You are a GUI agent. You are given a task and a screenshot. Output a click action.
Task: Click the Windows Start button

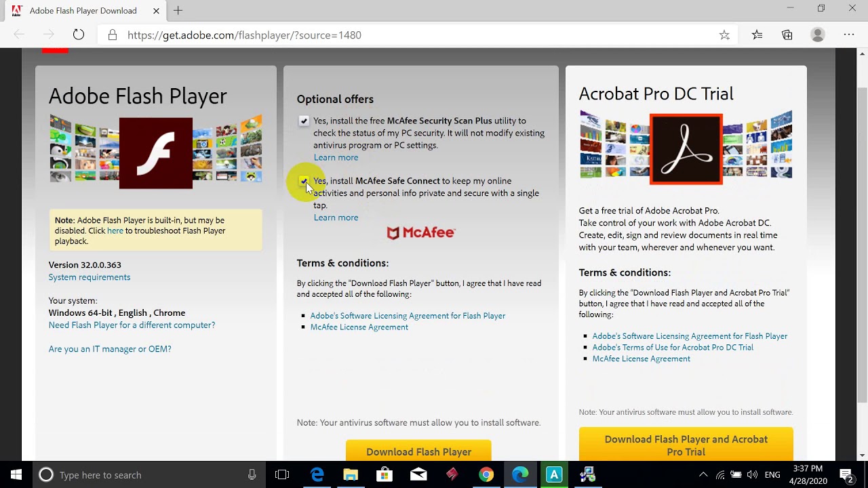coord(16,474)
